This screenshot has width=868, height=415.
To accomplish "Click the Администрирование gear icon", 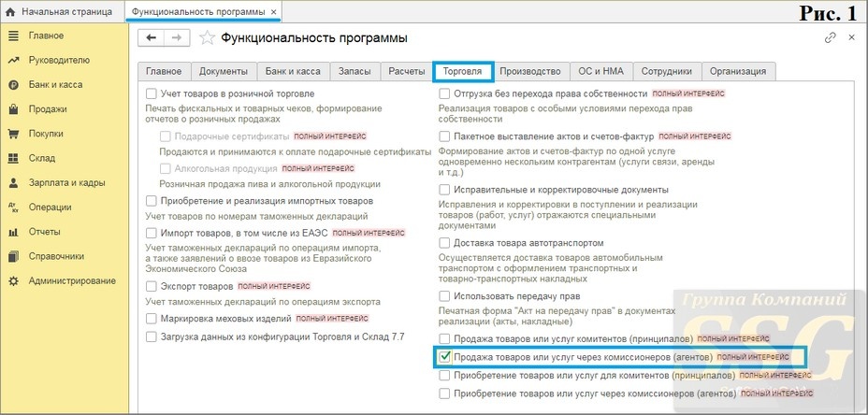I will (x=13, y=281).
